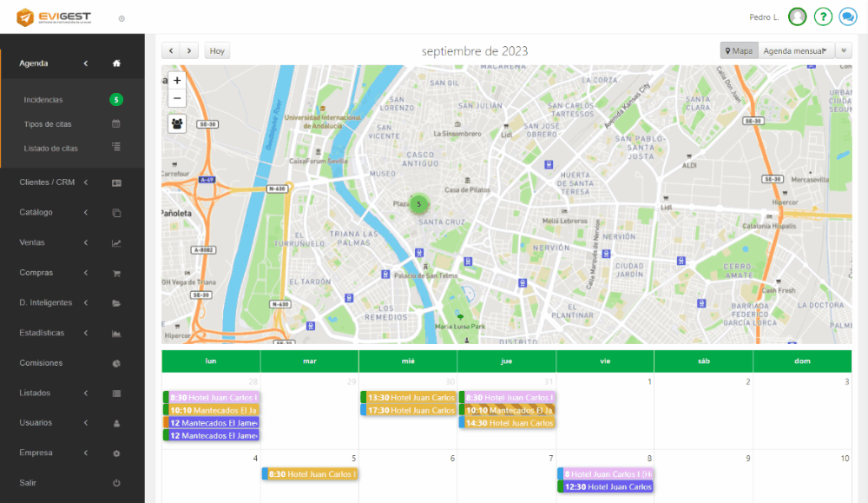Expand the Compras chevron
868x503 pixels.
click(86, 273)
